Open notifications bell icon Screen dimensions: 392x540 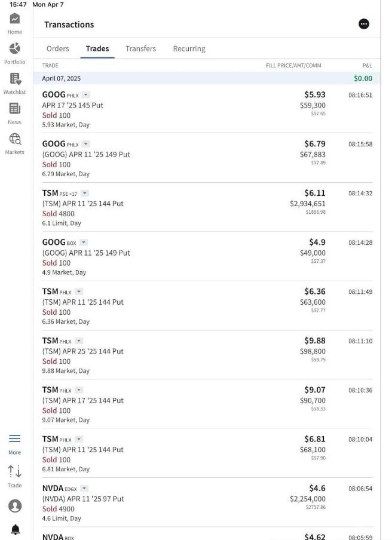click(15, 529)
